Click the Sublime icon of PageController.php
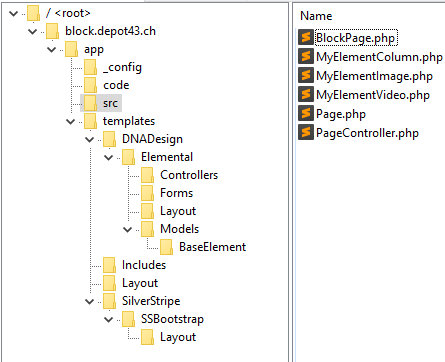The image size is (445, 362). tap(306, 132)
